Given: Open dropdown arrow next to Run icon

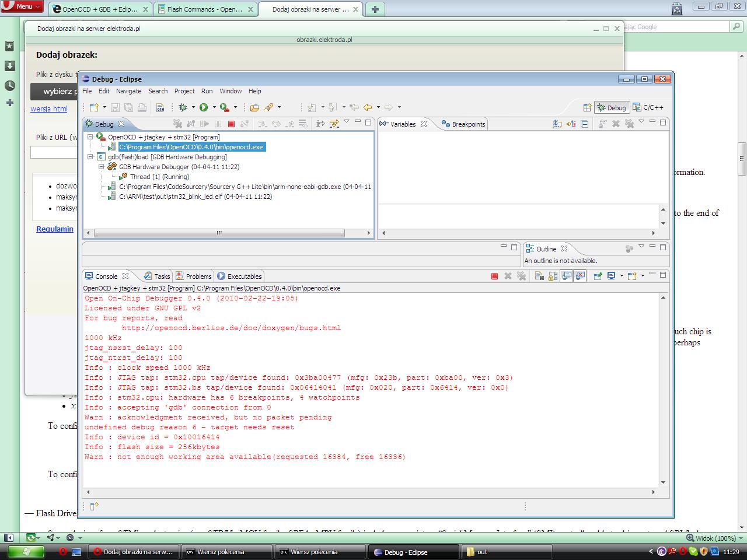Looking at the screenshot, I should 214,107.
